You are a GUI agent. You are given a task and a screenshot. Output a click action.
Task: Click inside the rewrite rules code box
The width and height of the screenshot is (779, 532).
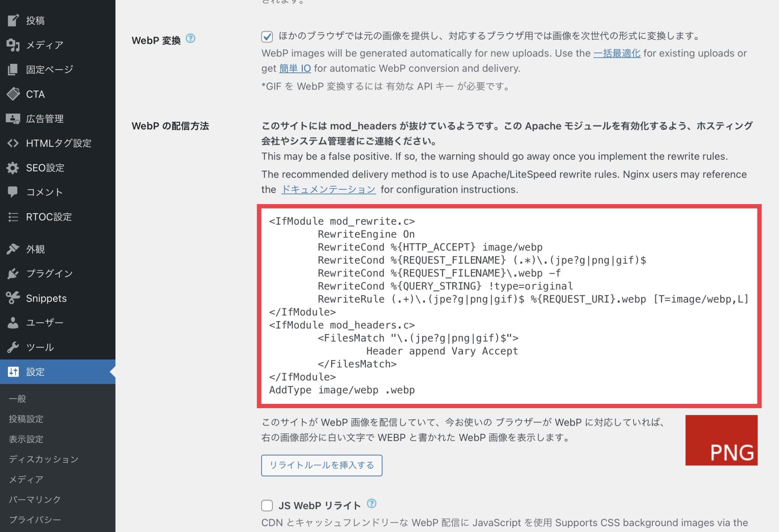coord(509,306)
